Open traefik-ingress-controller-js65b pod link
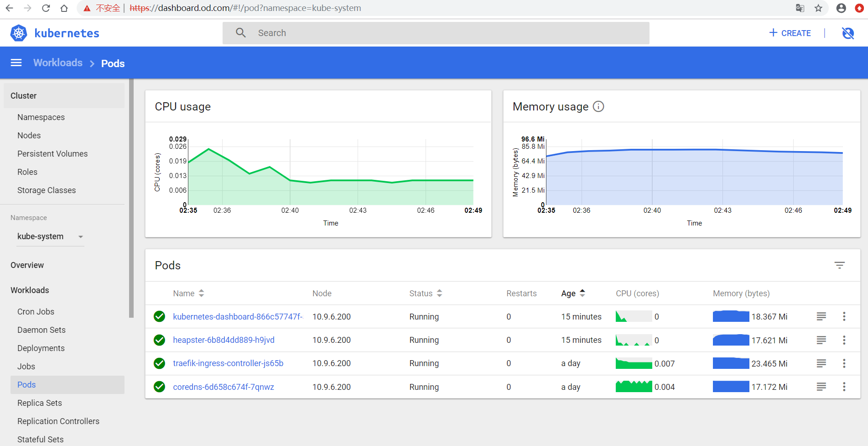Viewport: 868px width, 446px height. [228, 363]
